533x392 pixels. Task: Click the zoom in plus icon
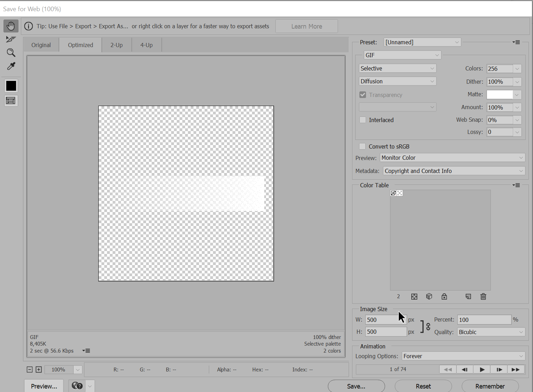(39, 369)
